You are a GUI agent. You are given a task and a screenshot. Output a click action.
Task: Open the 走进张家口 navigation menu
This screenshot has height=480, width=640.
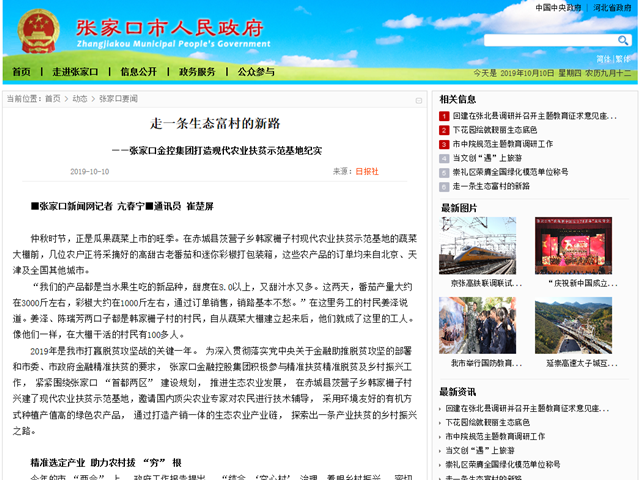pos(75,72)
